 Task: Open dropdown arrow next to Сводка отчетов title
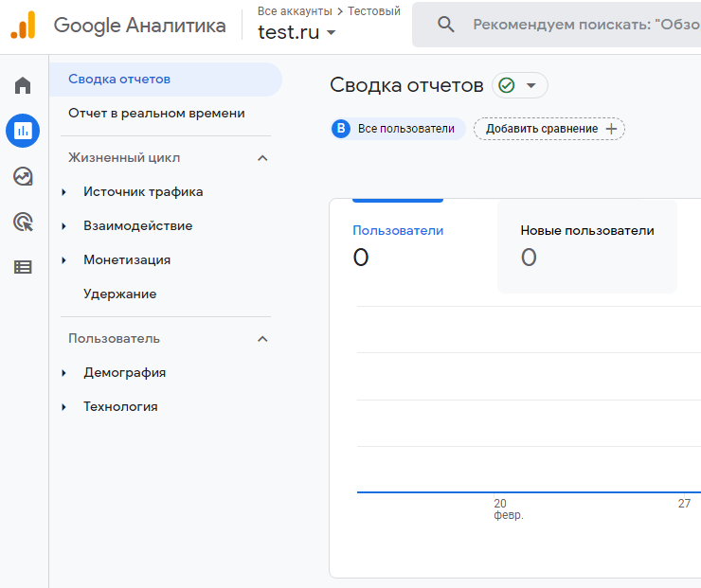pos(530,85)
